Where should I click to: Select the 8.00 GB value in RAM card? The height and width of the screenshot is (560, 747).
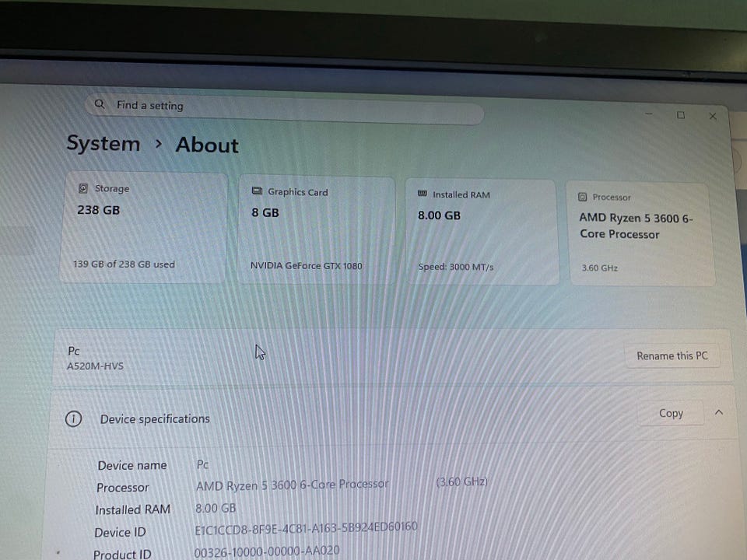click(x=439, y=215)
